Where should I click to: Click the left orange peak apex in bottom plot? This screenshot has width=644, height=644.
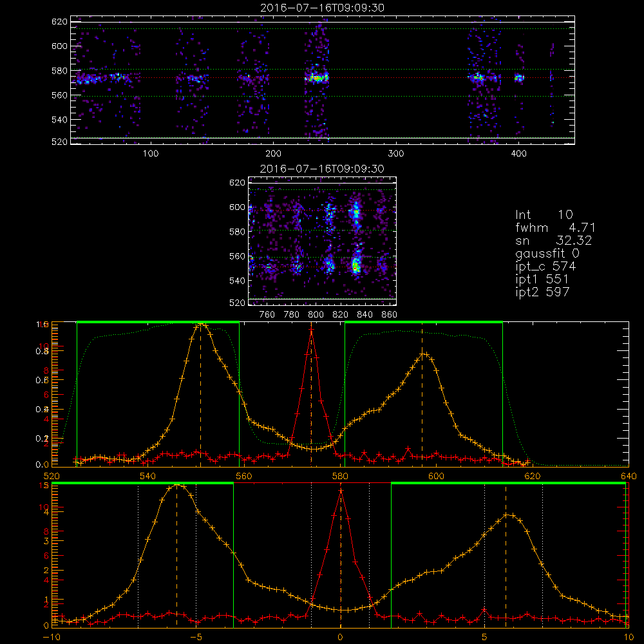pyautogui.click(x=177, y=485)
